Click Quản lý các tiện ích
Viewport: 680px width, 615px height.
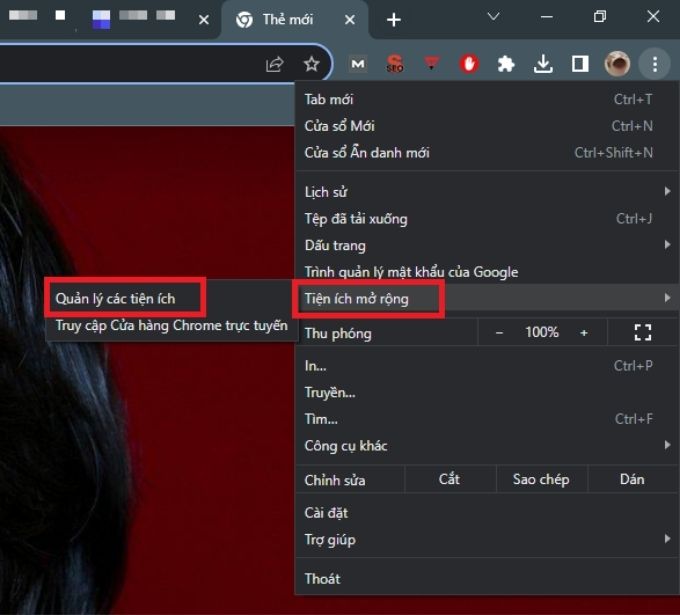(172, 299)
